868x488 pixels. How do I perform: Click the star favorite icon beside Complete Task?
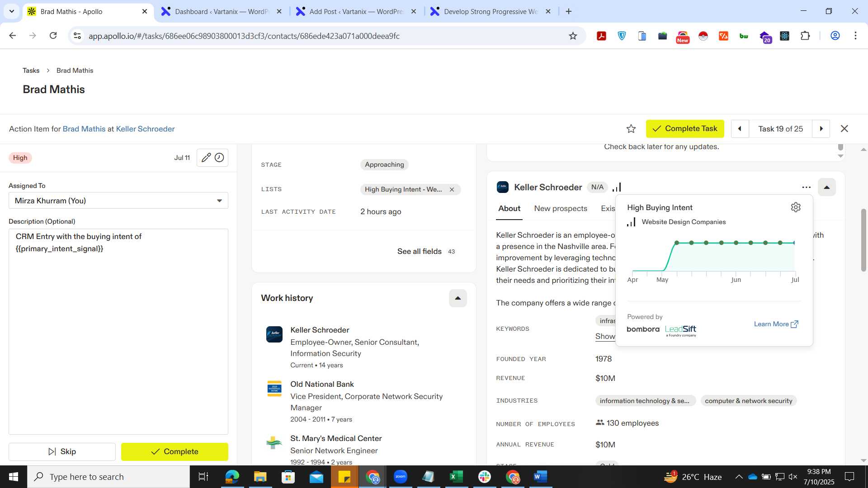point(631,129)
